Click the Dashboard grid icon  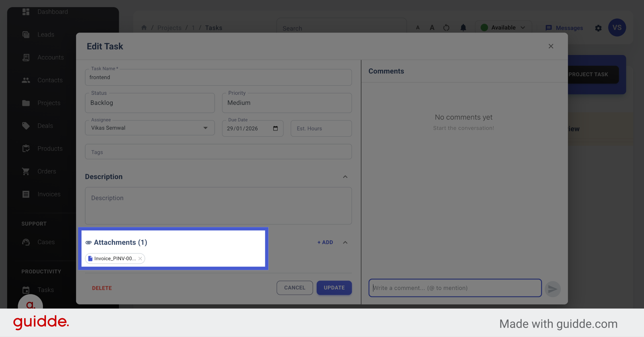pos(26,12)
